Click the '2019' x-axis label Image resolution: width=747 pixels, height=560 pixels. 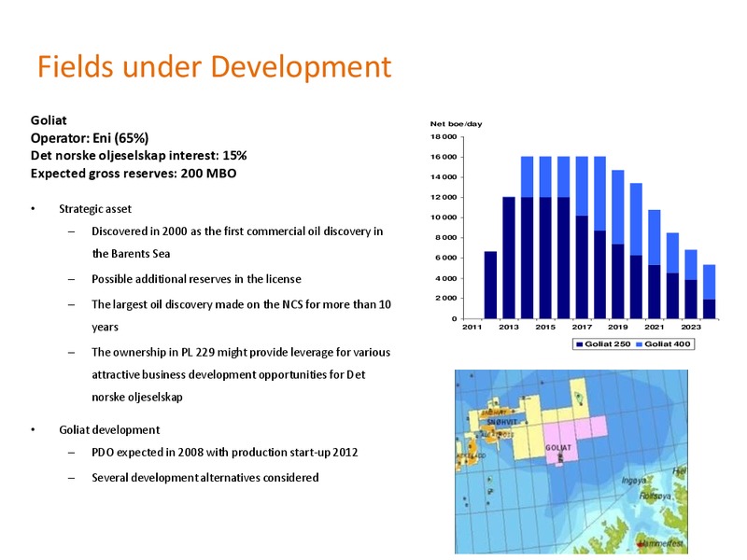point(618,328)
